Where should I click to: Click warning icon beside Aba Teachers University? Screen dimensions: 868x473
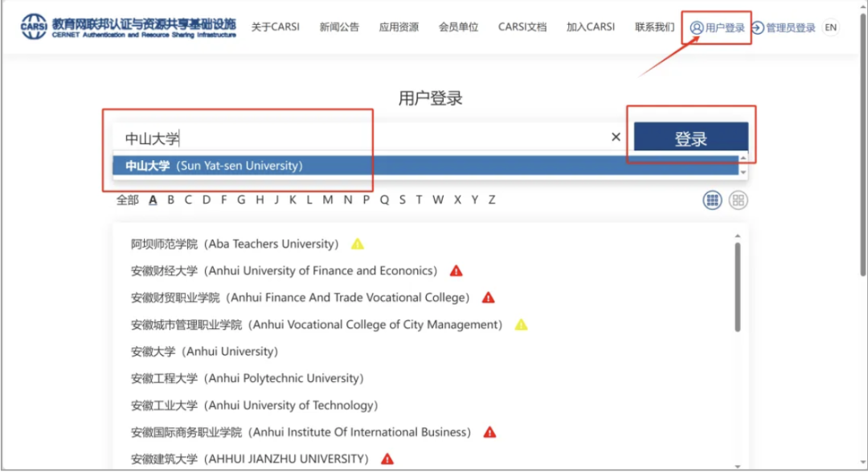tap(358, 244)
